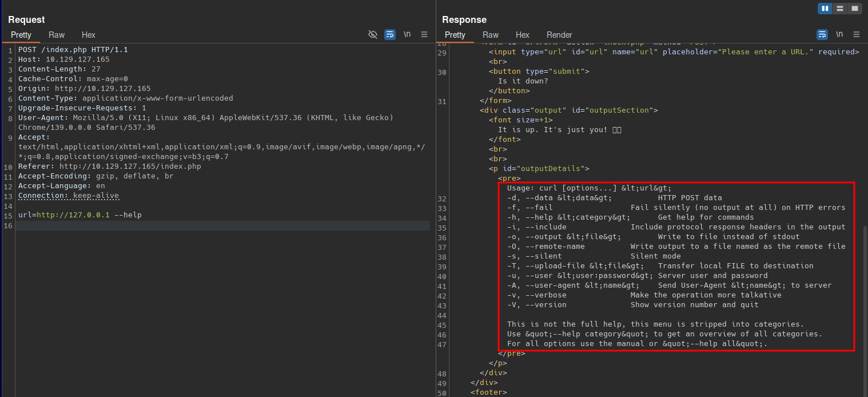Switch to top-bottom stacked layout icon

840,9
